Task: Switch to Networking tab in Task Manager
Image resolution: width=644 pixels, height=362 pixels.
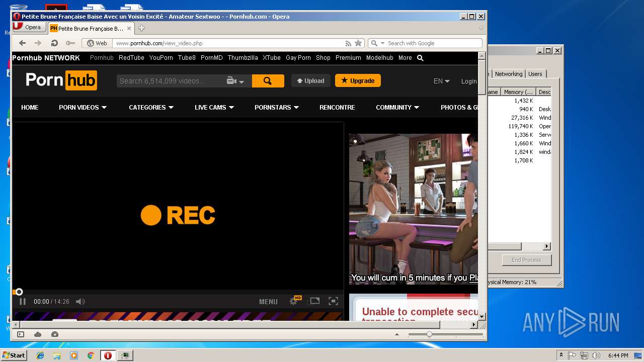Action: click(509, 74)
